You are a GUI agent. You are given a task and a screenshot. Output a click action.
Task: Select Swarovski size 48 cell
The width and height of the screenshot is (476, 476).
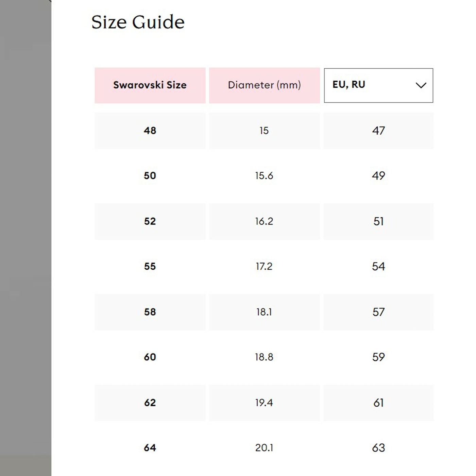click(x=150, y=131)
